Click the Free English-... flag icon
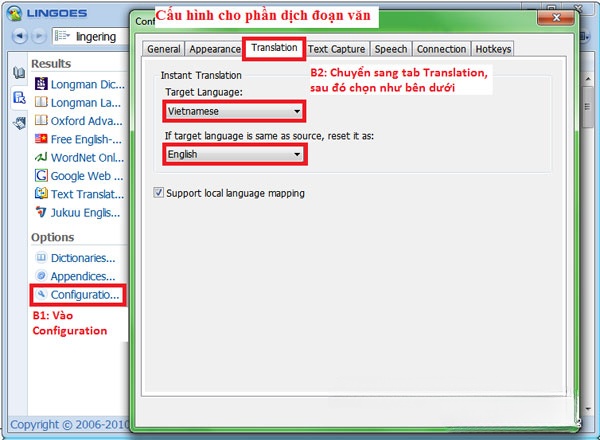The image size is (600, 440). coord(41,139)
